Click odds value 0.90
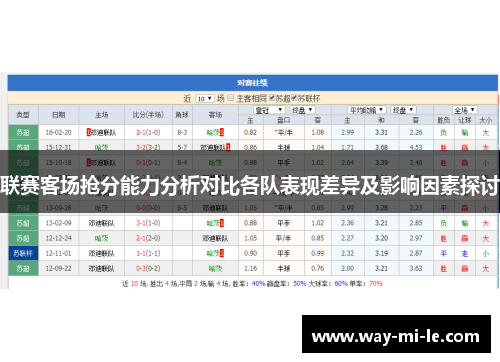Screen dimensions: 500x362 pyautogui.click(x=251, y=253)
